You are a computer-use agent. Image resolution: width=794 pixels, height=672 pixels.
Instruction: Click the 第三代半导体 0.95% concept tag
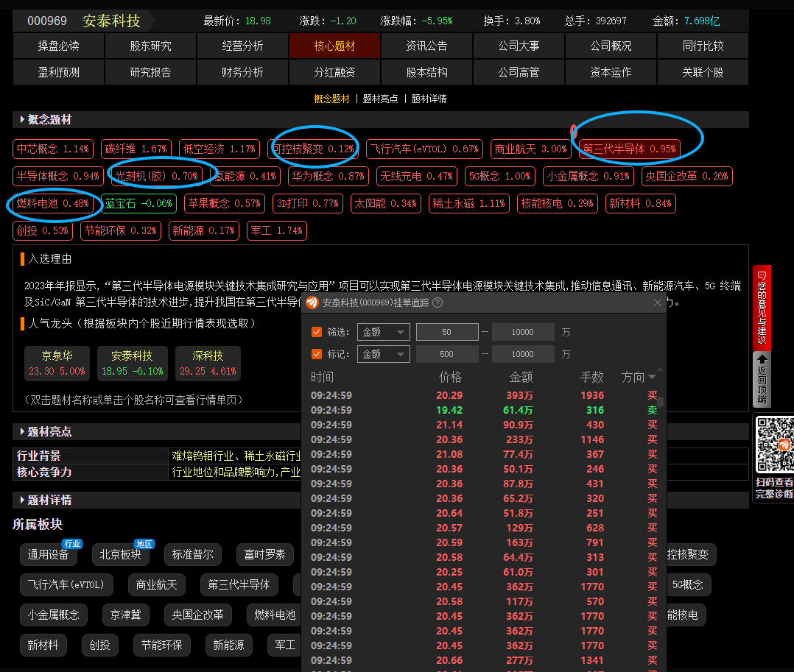point(630,149)
